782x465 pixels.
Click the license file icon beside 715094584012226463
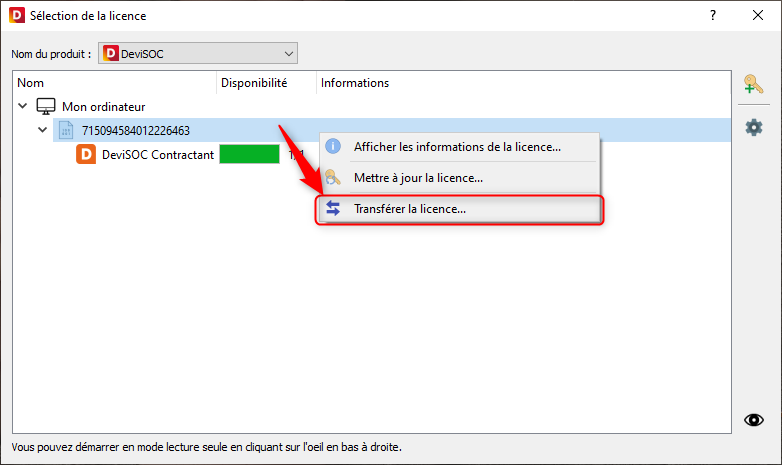(66, 130)
